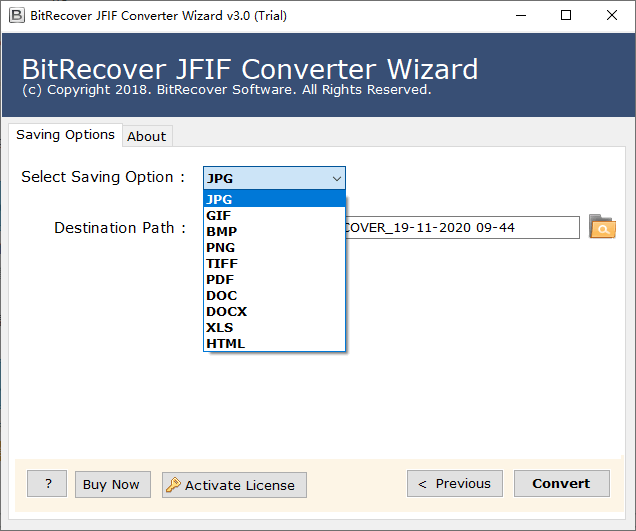Select DOC in the dropdown
This screenshot has height=531, width=636.
pos(221,295)
